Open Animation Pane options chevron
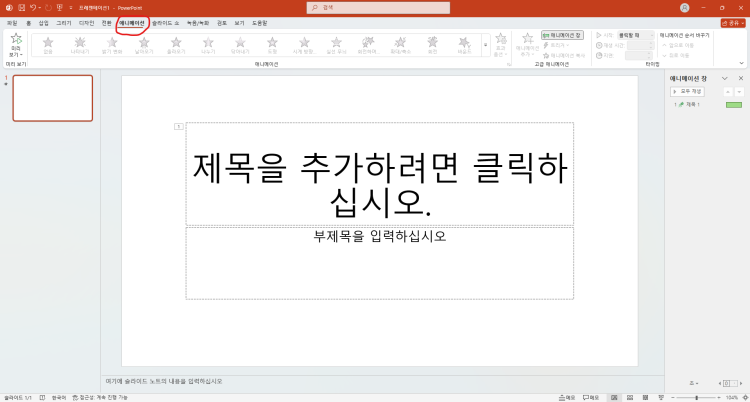The image size is (750, 402). click(725, 78)
